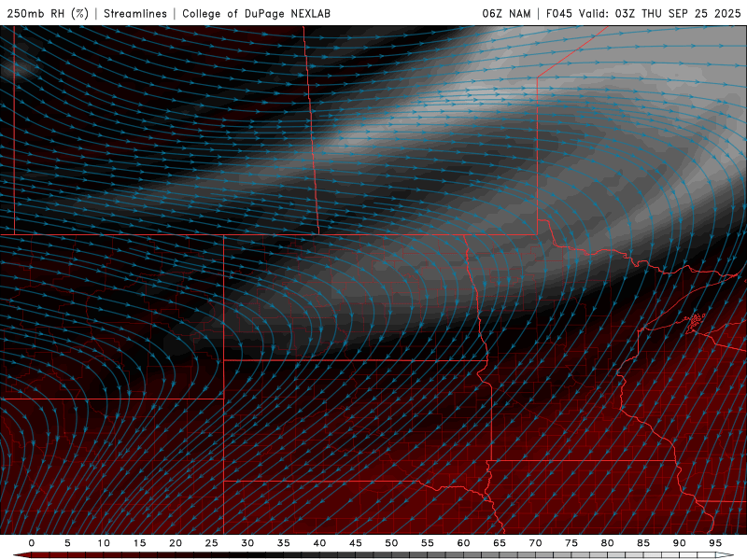This screenshot has width=747, height=560.
Task: Click the '06Z NAM' model run text
Action: point(506,13)
